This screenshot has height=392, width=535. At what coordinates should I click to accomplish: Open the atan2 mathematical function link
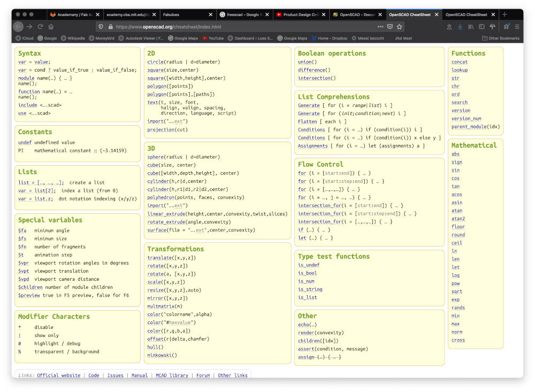click(x=458, y=219)
